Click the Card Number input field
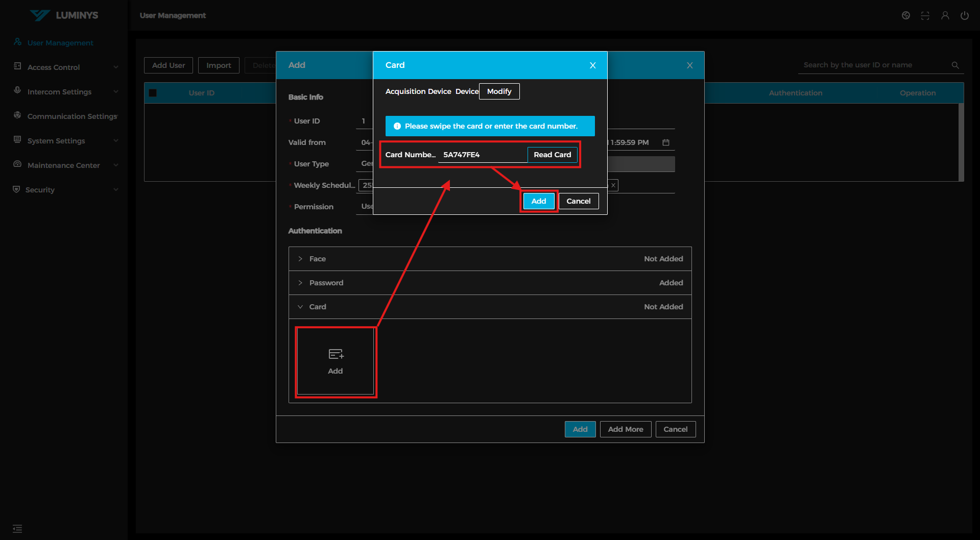This screenshot has width=980, height=540. [482, 155]
